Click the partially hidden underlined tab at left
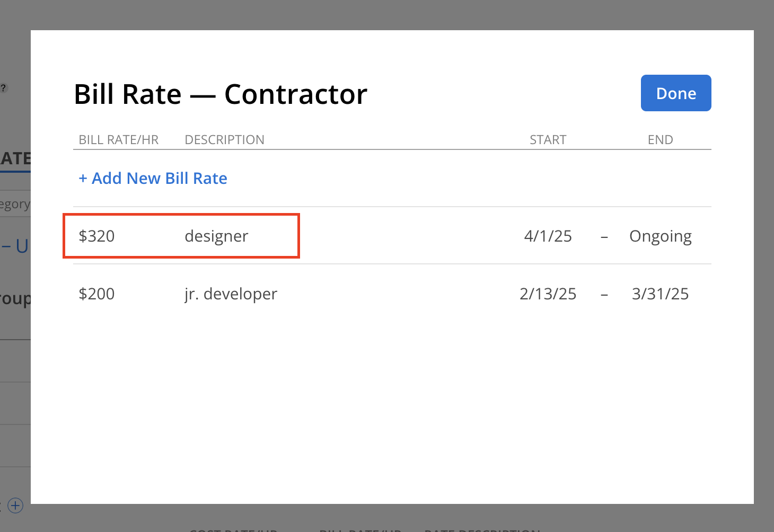Image resolution: width=774 pixels, height=532 pixels. pyautogui.click(x=15, y=159)
